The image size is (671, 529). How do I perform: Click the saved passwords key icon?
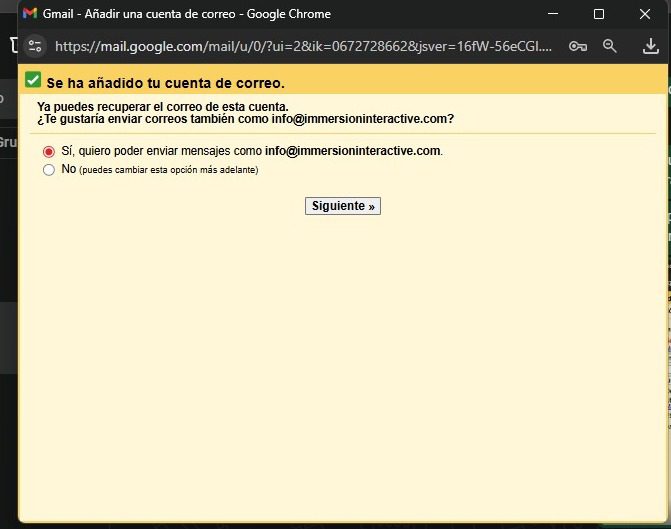coord(577,46)
